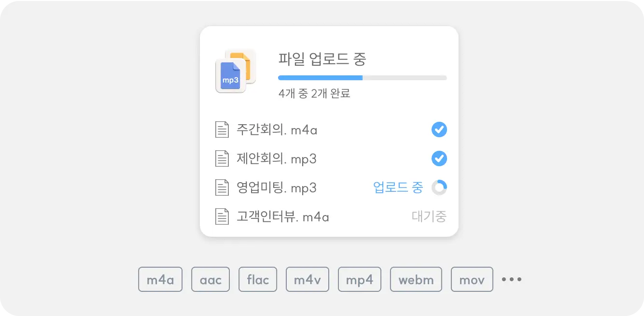Select the mov format tag
This screenshot has width=644, height=316.
point(472,279)
